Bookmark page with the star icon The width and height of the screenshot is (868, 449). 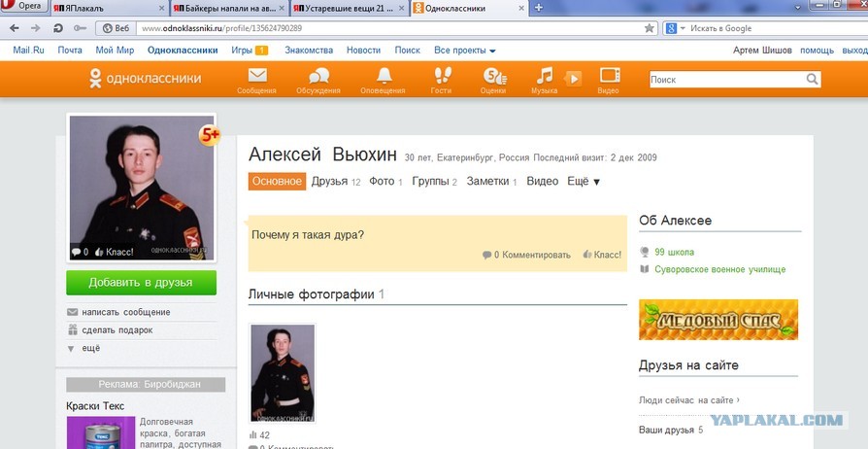click(649, 28)
